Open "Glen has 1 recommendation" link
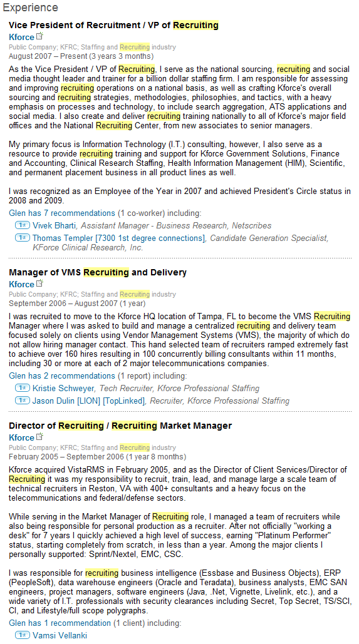 coord(60,623)
